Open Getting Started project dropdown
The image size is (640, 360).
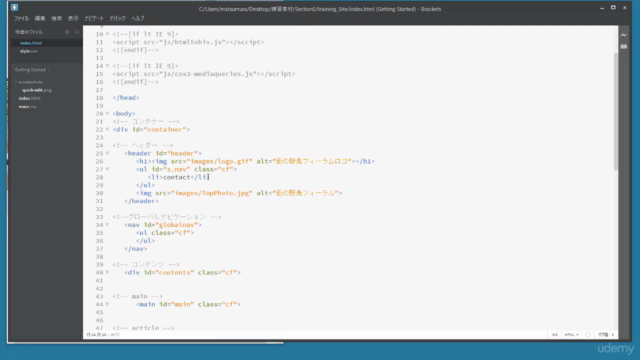point(32,70)
